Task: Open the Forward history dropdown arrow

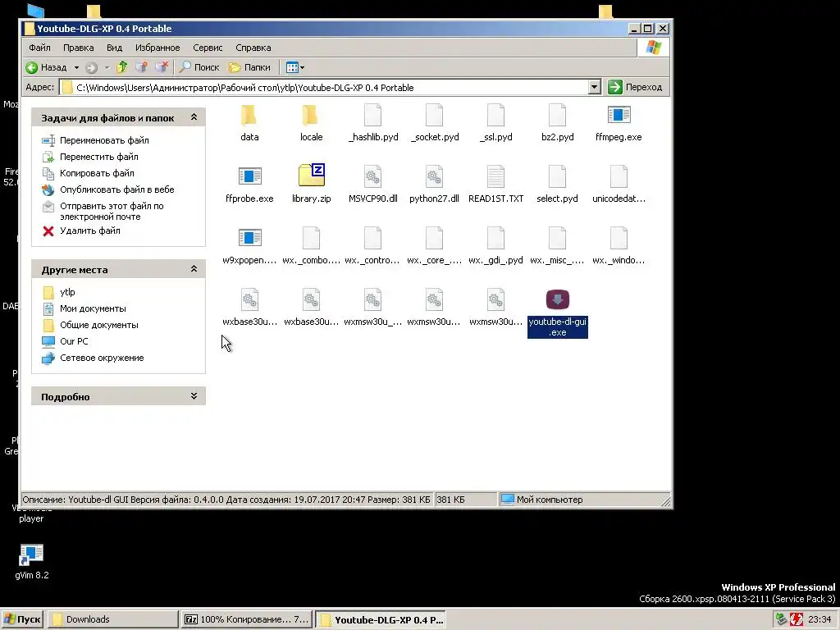Action: pyautogui.click(x=107, y=67)
